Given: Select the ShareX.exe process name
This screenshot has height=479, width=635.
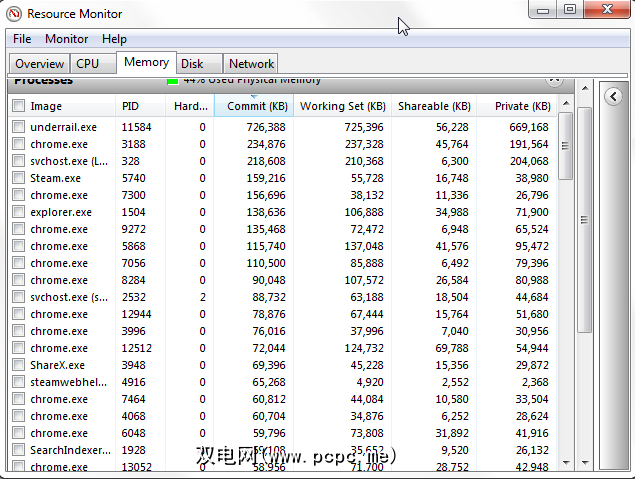Looking at the screenshot, I should tap(58, 365).
